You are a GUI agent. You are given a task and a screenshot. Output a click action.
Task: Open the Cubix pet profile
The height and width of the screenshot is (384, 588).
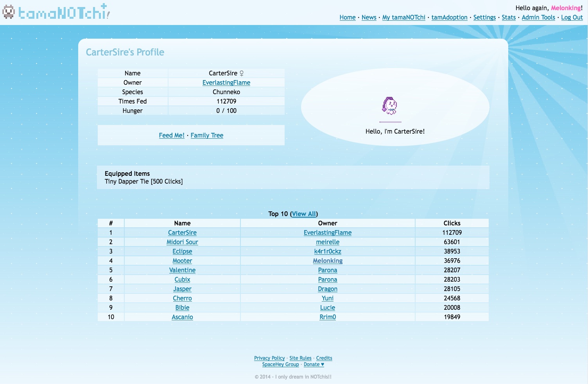click(182, 280)
